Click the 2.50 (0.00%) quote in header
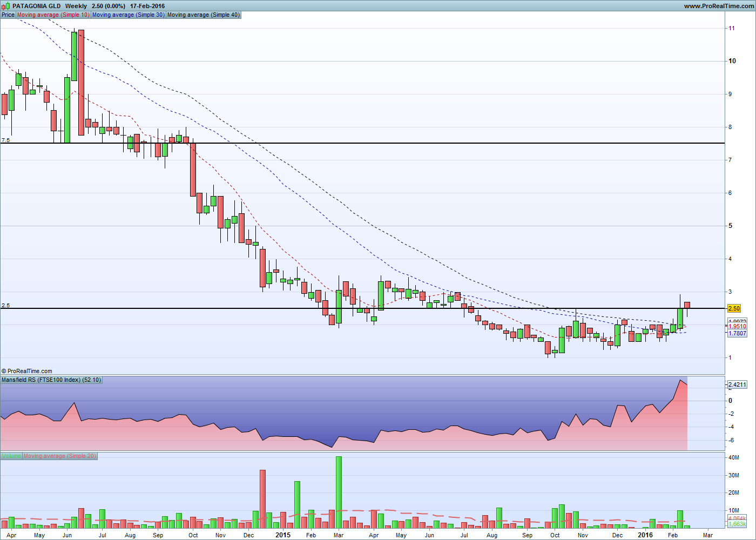This screenshot has height=540, width=756. point(109,6)
